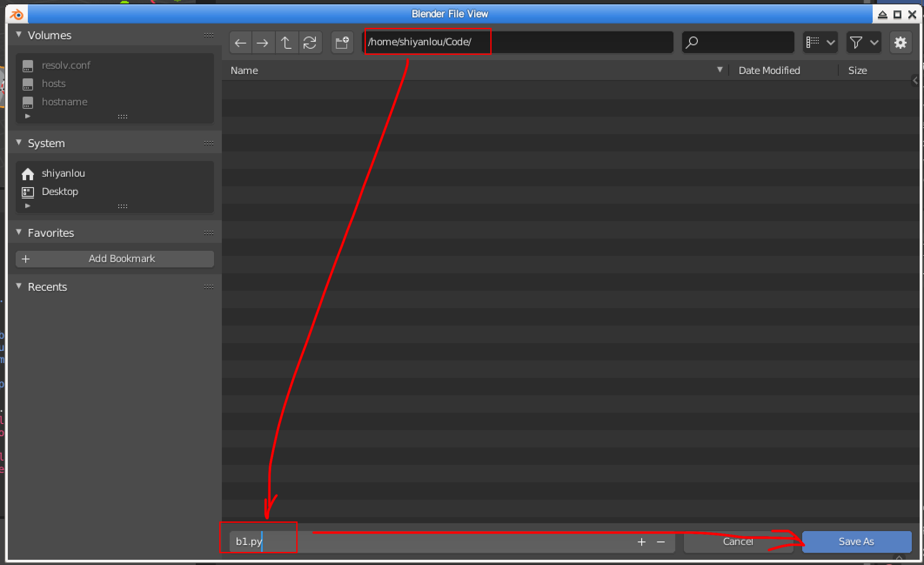
Task: Collapse the System panel
Action: click(x=19, y=143)
